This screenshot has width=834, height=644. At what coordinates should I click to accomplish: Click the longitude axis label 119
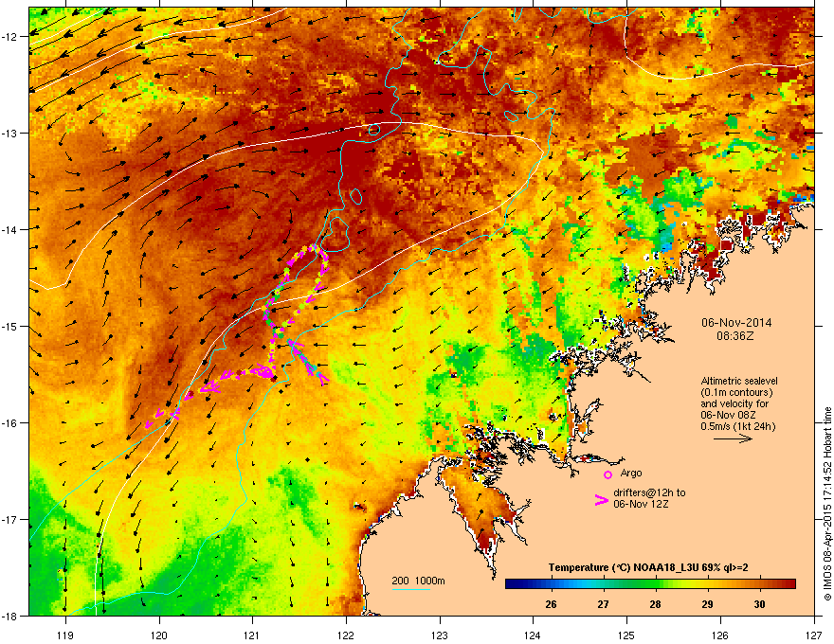tap(65, 635)
